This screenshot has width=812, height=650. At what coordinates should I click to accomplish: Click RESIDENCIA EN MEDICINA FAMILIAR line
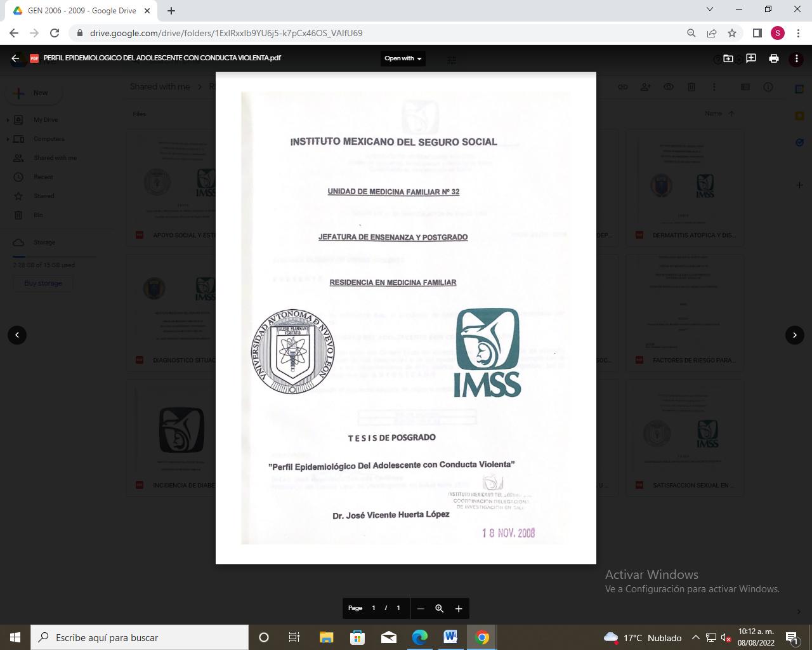coord(393,282)
